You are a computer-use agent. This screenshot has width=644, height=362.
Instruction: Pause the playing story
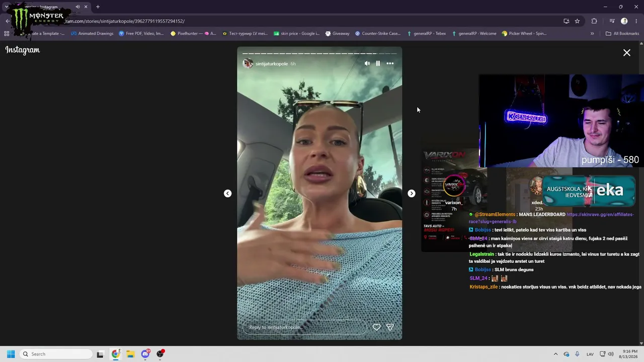pos(378,63)
